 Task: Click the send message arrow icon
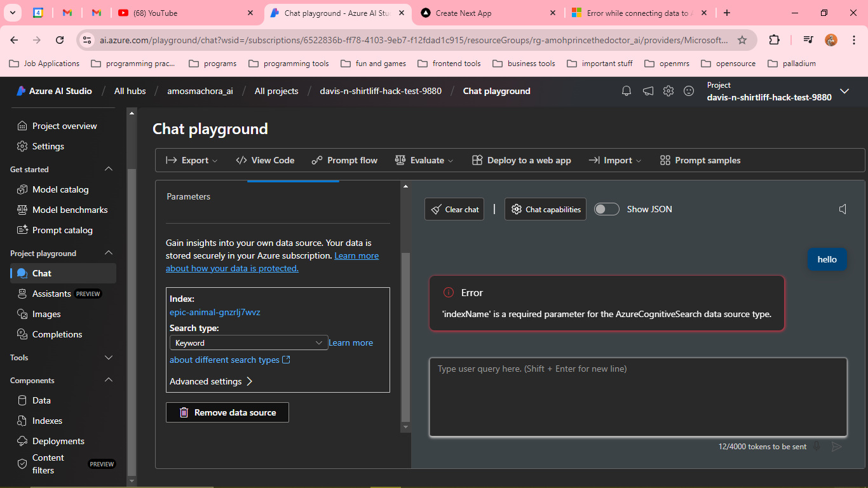click(837, 447)
